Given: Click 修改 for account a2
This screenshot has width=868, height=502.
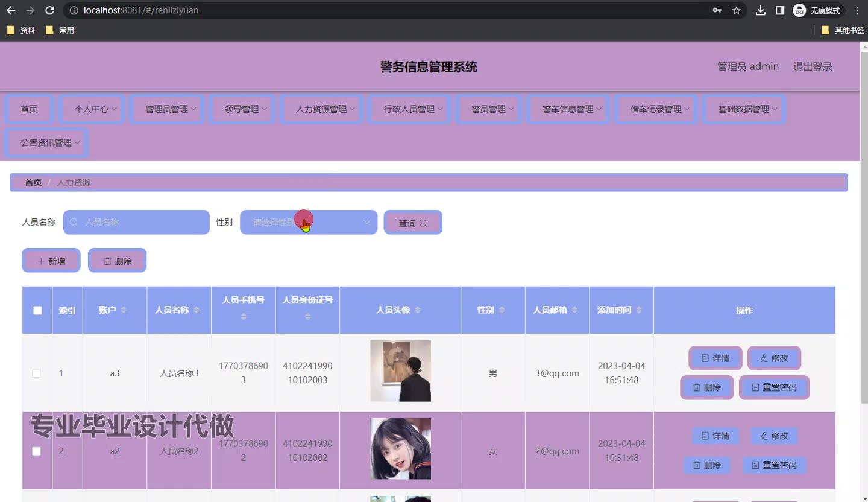Looking at the screenshot, I should point(774,436).
